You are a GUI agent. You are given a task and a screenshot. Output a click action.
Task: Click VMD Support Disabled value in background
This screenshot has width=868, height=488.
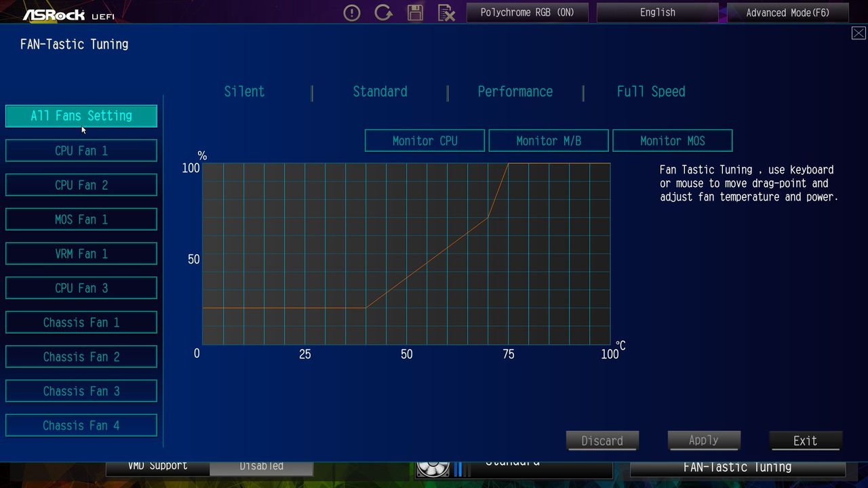click(x=262, y=468)
